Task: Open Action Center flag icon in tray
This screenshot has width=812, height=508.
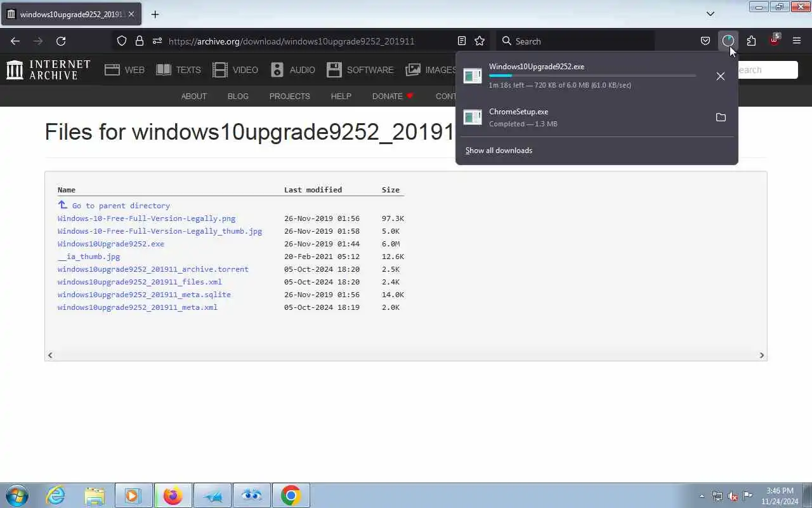Action: pos(748,496)
